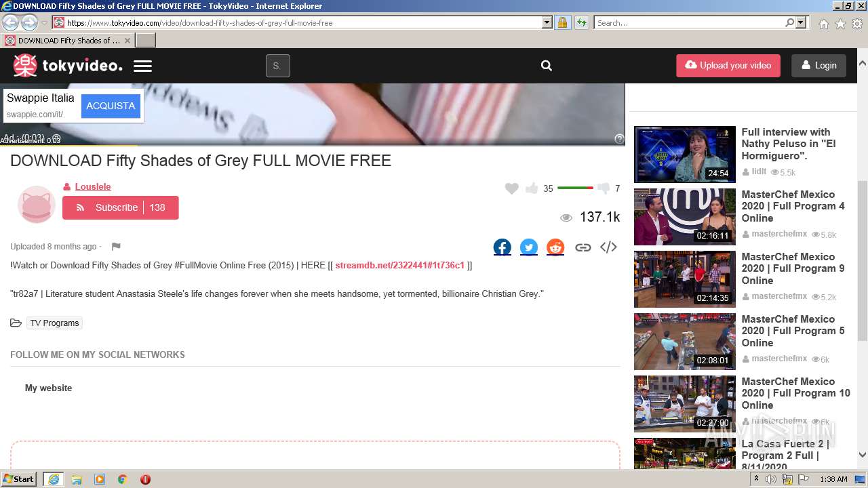Open the Louslele uploader profile link
Screen dimensions: 868x488
pos(93,186)
